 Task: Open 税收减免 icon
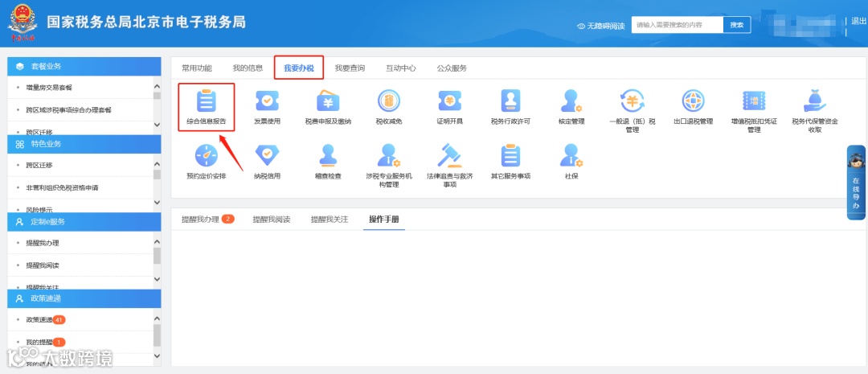click(389, 101)
